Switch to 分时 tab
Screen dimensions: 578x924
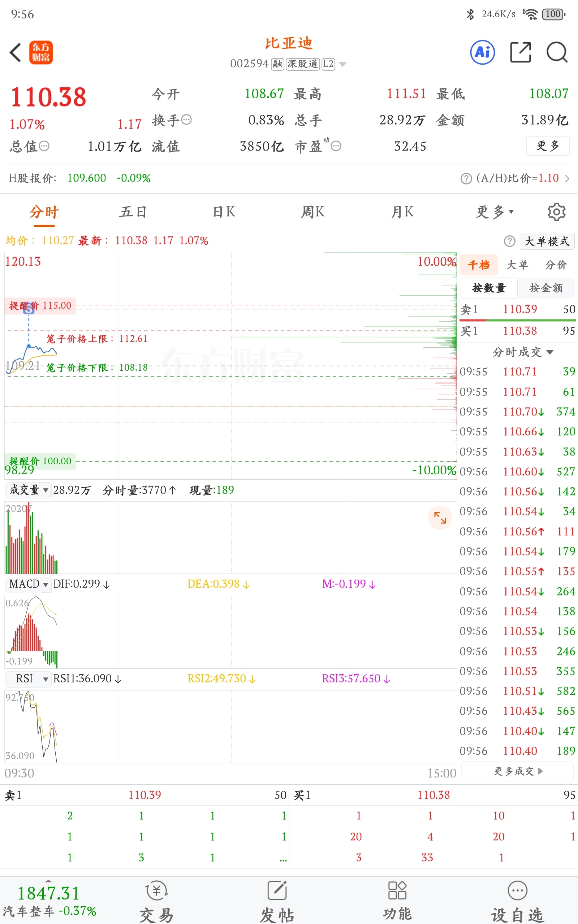(44, 212)
